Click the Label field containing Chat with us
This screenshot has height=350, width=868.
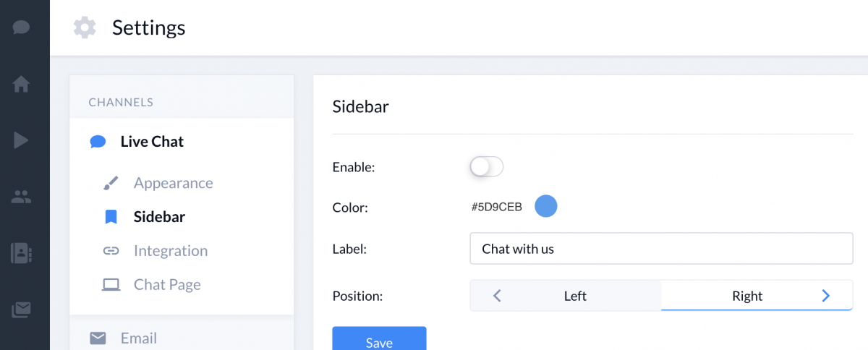661,249
